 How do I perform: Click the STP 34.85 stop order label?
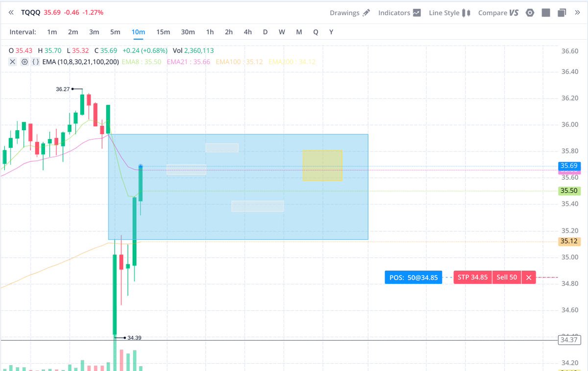coord(472,277)
